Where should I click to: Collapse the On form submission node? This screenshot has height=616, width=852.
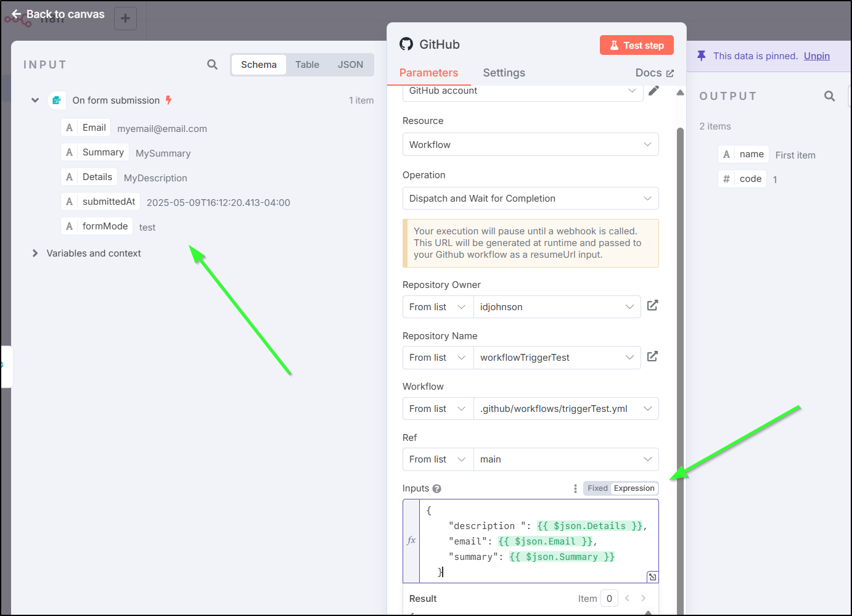click(35, 101)
